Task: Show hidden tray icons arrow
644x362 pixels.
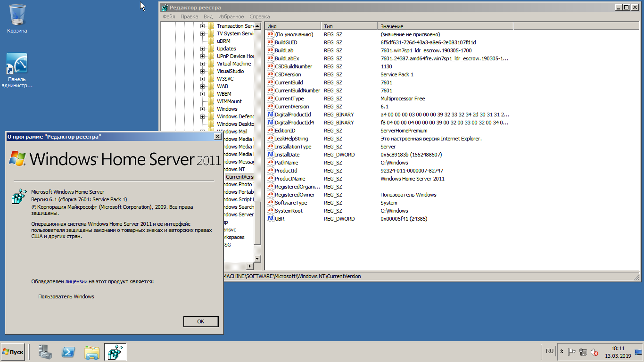Action: tap(561, 352)
